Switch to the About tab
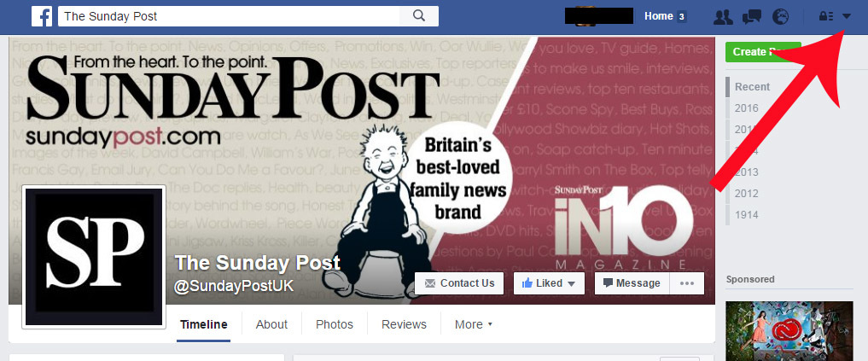Viewport: 868px width, 361px height. (271, 324)
